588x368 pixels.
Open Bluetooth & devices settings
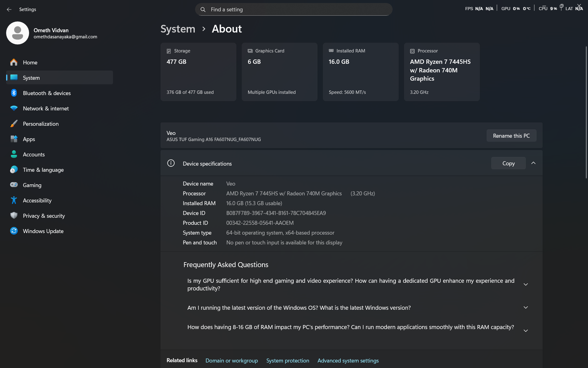(59, 93)
